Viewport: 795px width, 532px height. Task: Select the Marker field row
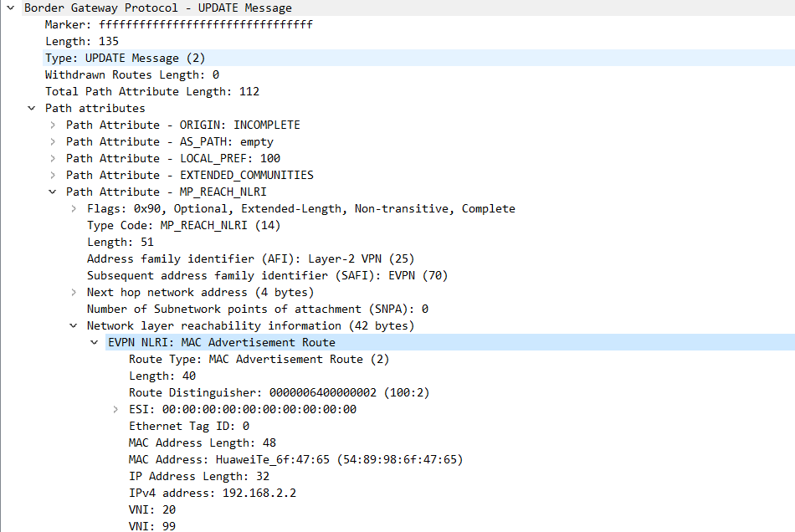[178, 24]
